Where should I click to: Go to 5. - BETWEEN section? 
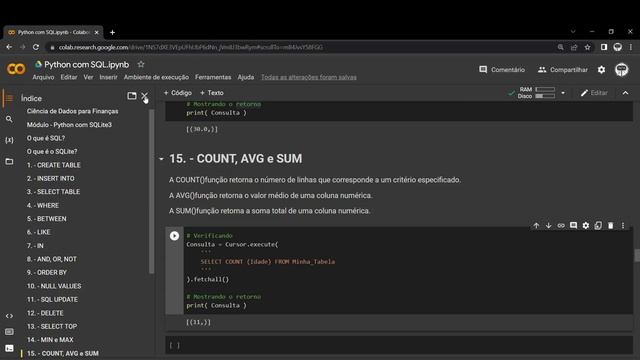(47, 219)
